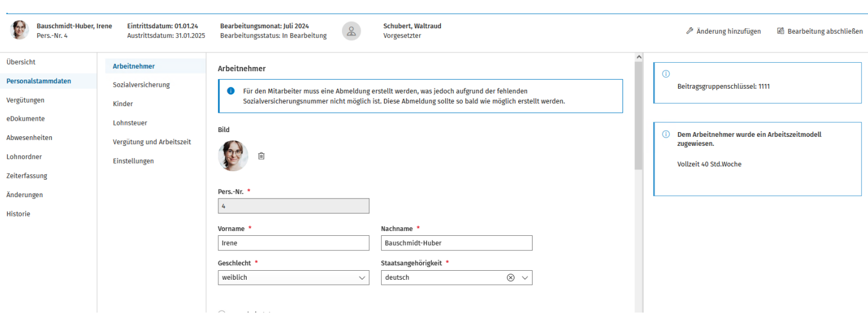
Task: Expand the Staatsangehörigkeit dropdown arrow
Action: pyautogui.click(x=525, y=277)
